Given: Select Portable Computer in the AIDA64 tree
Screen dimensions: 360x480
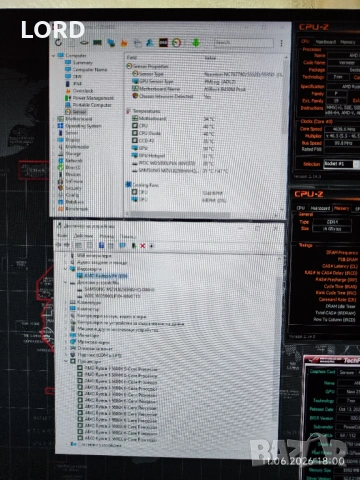Looking at the screenshot, I should (x=88, y=105).
